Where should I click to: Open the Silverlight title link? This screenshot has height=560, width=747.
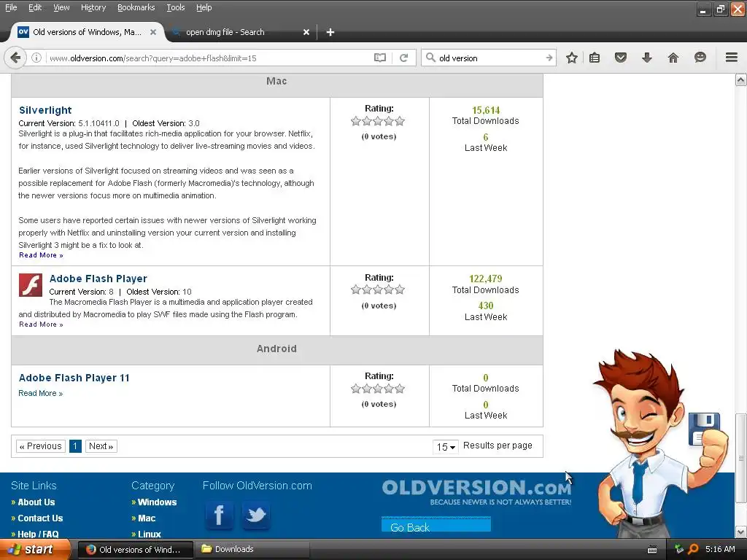pyautogui.click(x=45, y=110)
